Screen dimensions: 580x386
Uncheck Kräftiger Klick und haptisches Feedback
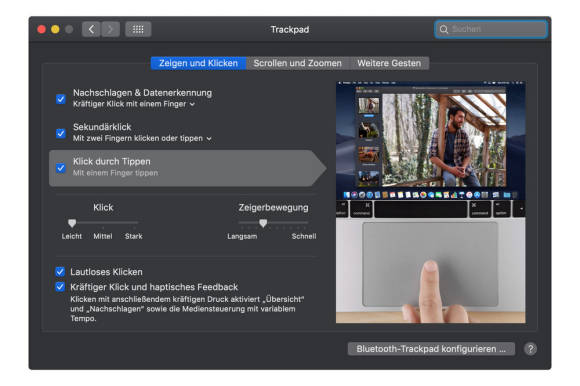pos(60,287)
